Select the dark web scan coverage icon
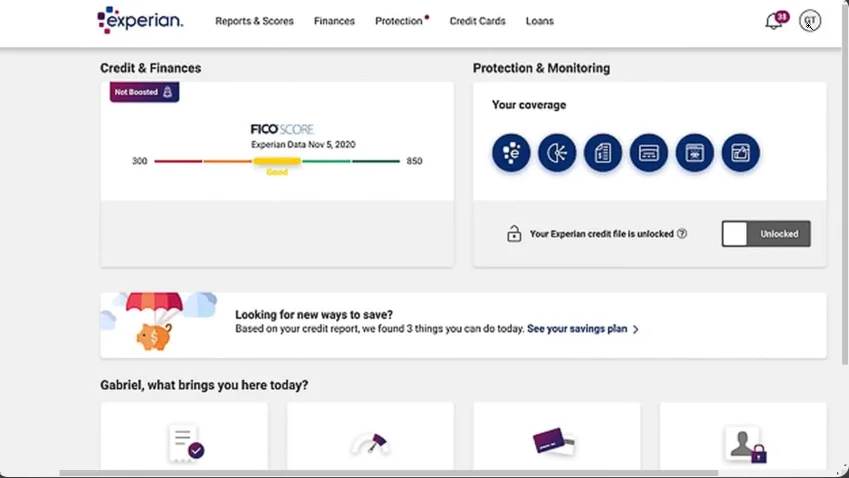 pyautogui.click(x=557, y=153)
